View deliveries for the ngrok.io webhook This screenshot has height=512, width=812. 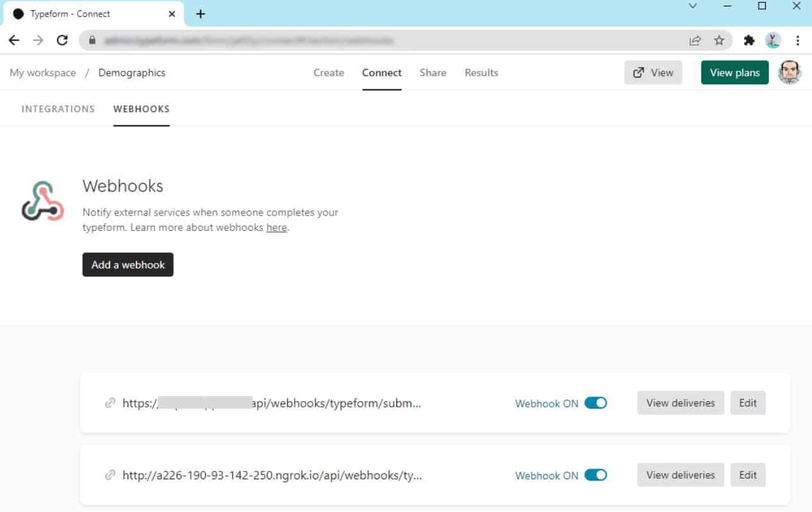[x=681, y=475]
